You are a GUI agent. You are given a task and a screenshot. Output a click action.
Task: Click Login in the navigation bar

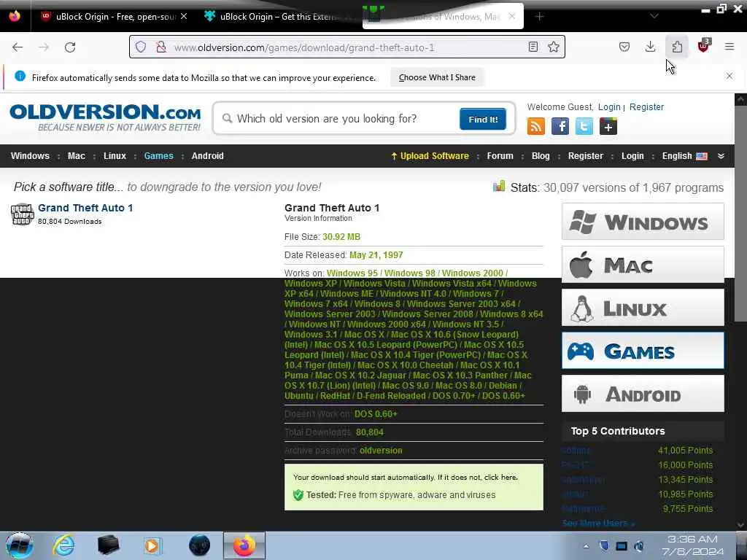click(632, 156)
